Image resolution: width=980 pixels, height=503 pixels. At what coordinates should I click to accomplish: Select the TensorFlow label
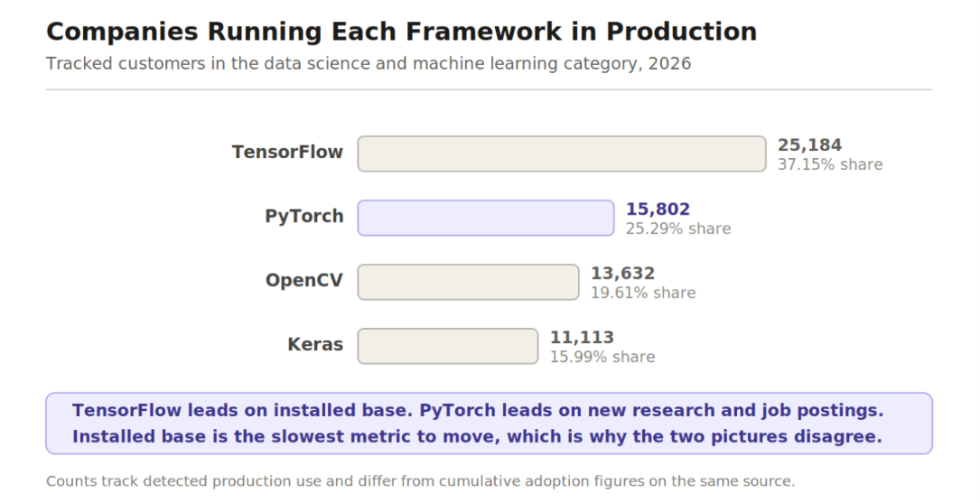(287, 152)
